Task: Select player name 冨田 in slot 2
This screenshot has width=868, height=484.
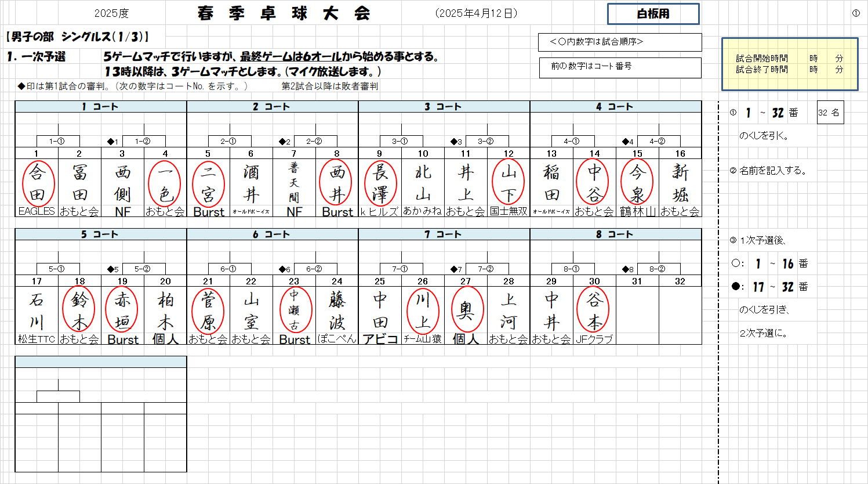Action: (x=80, y=183)
